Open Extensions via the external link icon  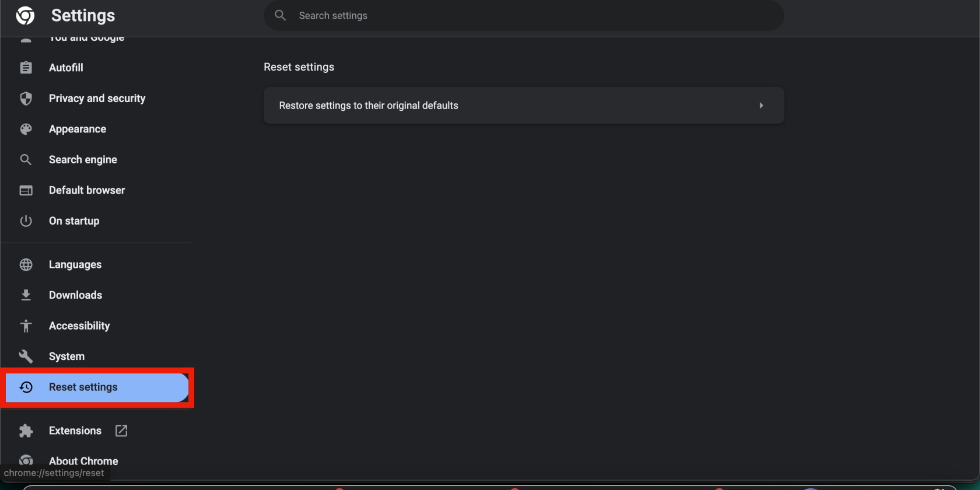pos(121,430)
